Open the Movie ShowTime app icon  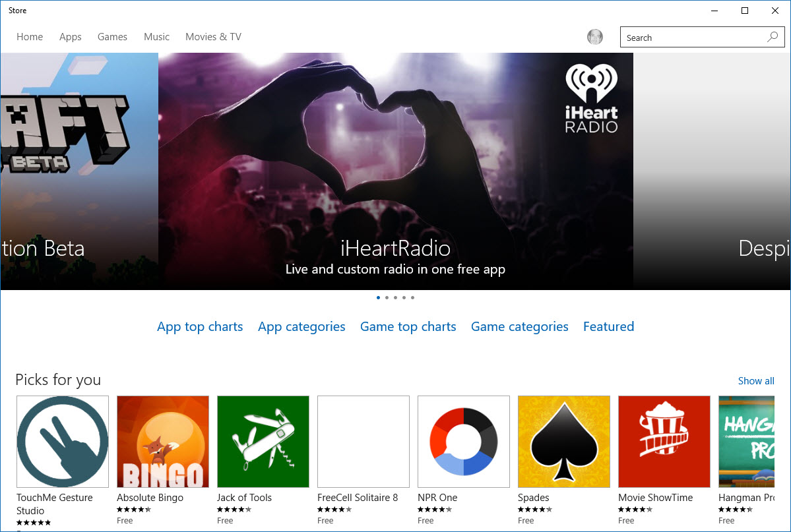(x=664, y=441)
